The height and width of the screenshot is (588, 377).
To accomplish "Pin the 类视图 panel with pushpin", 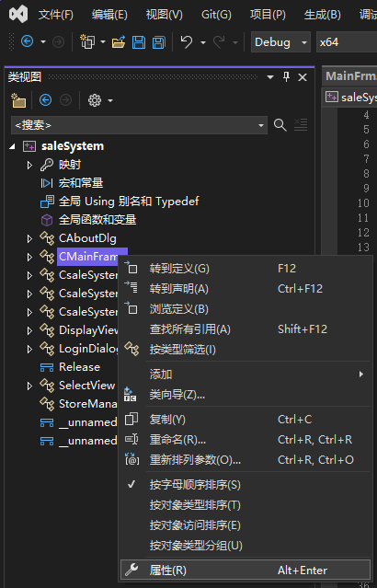I will click(286, 77).
